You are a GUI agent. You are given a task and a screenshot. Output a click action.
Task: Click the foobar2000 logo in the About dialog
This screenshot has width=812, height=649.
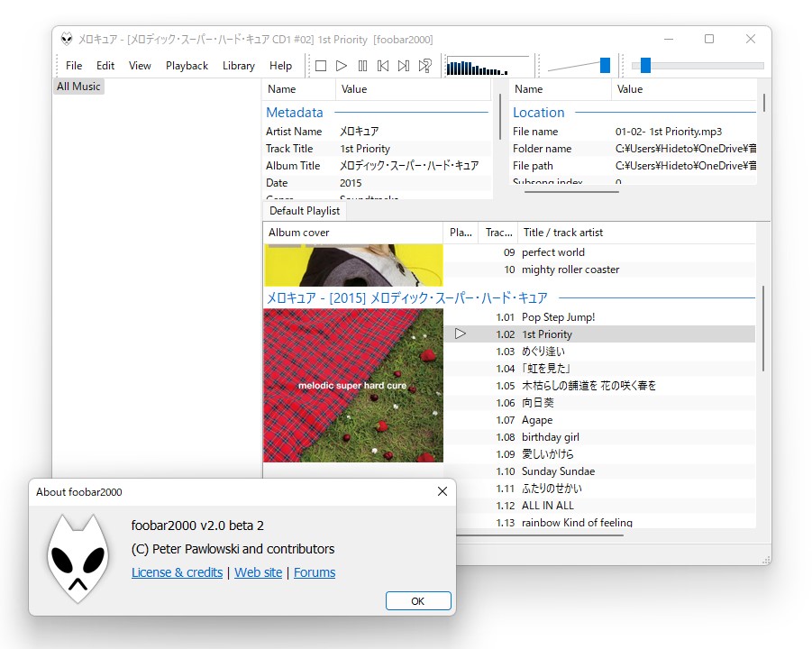click(x=78, y=559)
